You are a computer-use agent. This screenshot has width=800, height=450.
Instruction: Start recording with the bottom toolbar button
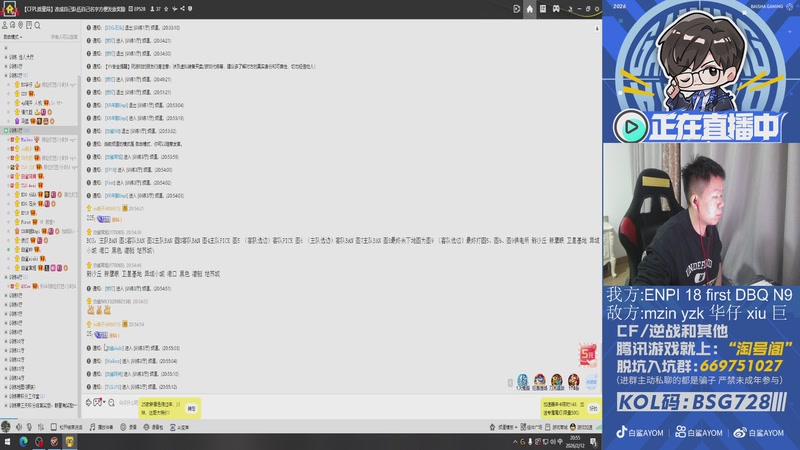pyautogui.click(x=129, y=427)
